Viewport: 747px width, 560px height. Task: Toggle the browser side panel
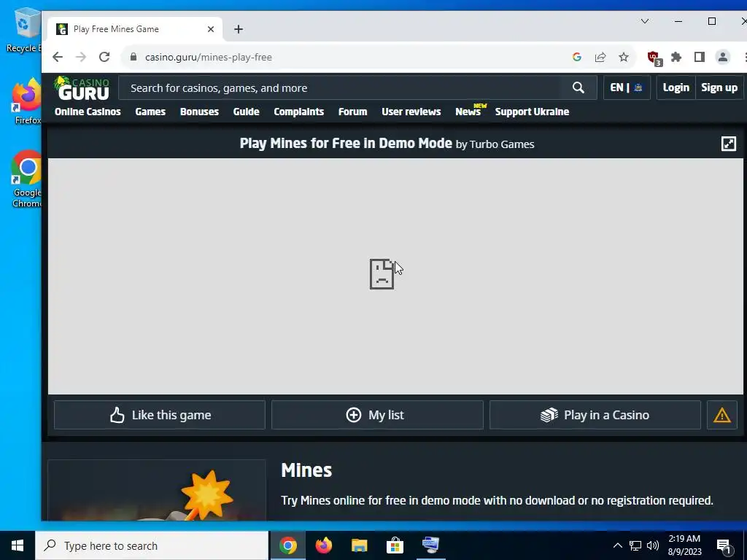(700, 57)
